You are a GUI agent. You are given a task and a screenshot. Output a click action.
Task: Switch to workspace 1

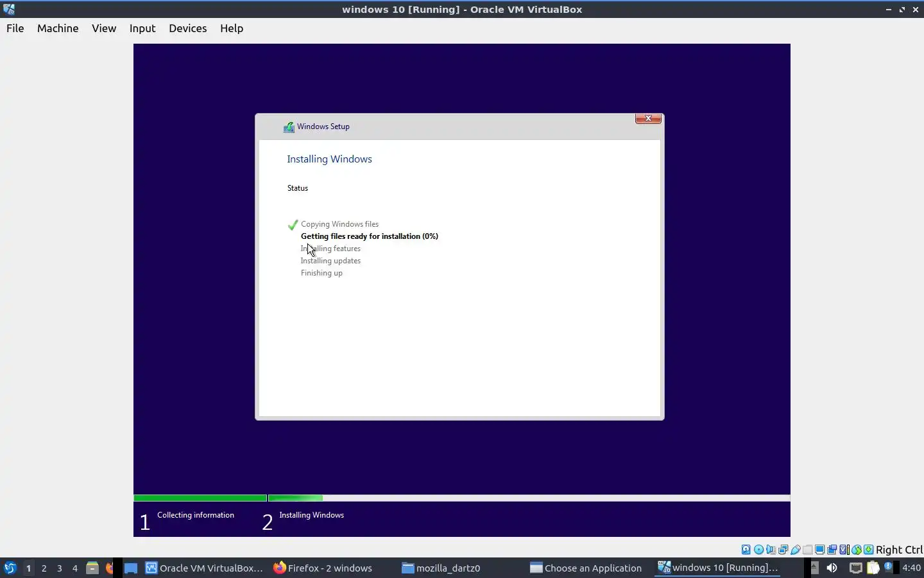tap(28, 568)
